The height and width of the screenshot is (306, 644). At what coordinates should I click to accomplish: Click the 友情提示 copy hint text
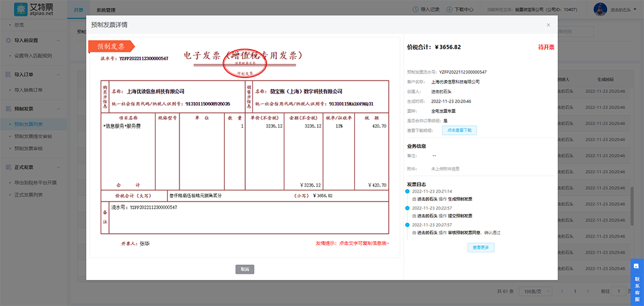coord(352,243)
